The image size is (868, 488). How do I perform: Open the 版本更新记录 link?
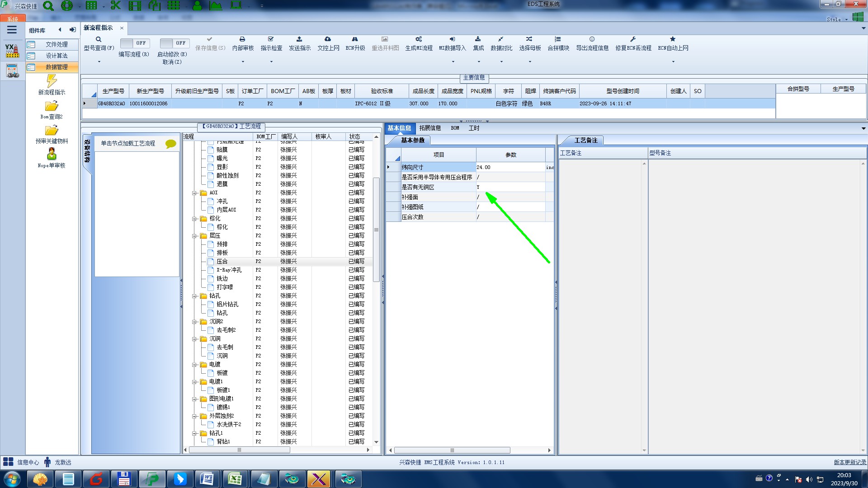[x=849, y=462]
